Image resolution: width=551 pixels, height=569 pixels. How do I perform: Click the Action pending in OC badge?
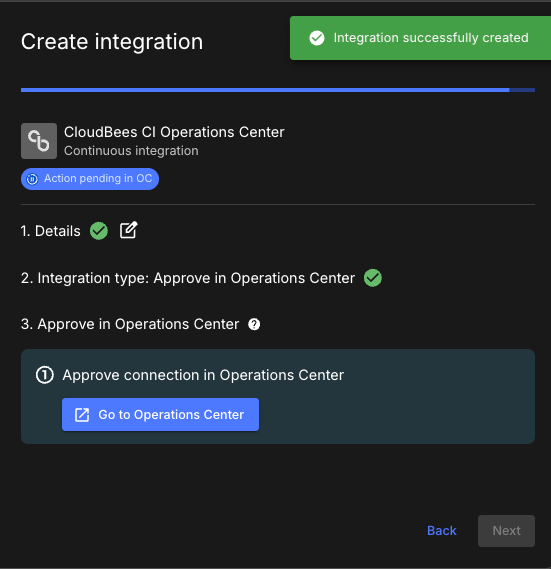tap(90, 179)
